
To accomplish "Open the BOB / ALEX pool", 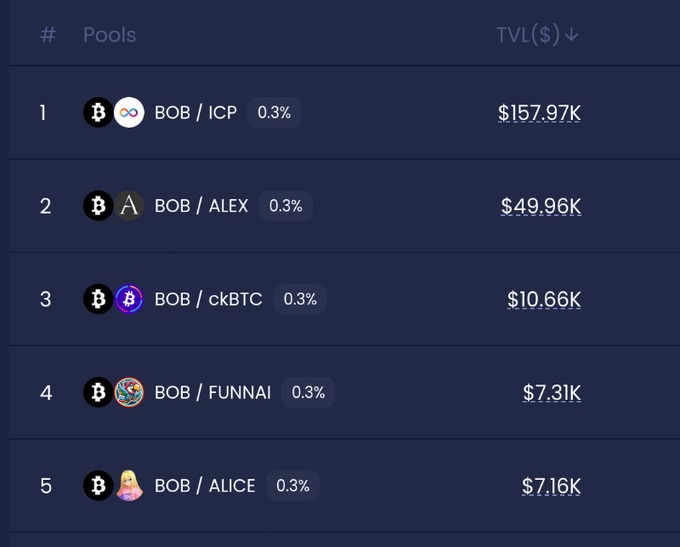I will tap(201, 206).
